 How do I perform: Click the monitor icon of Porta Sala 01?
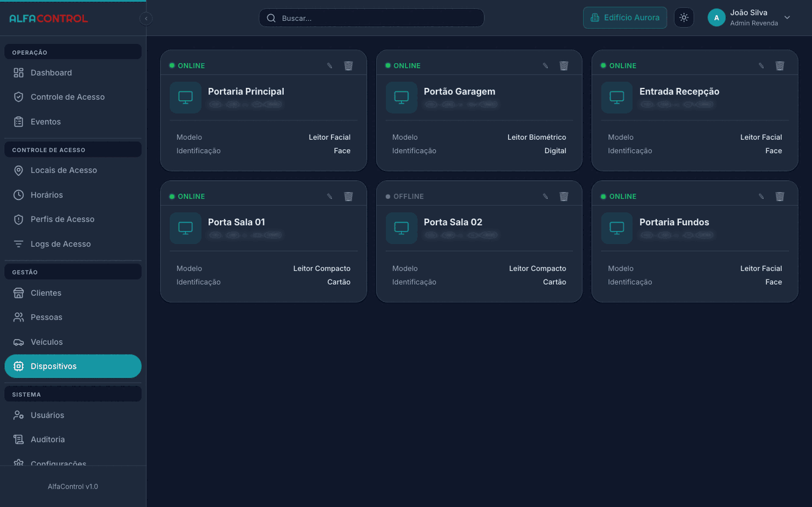click(x=186, y=228)
